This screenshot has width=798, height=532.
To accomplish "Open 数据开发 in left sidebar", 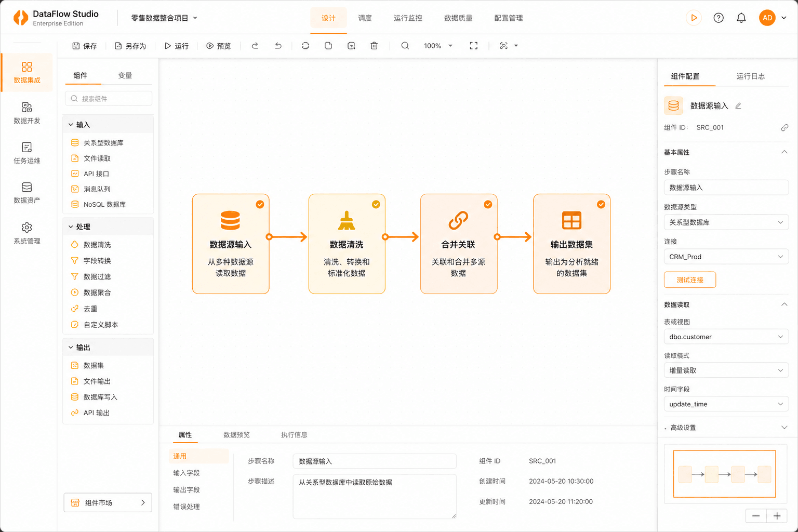I will coord(27,113).
